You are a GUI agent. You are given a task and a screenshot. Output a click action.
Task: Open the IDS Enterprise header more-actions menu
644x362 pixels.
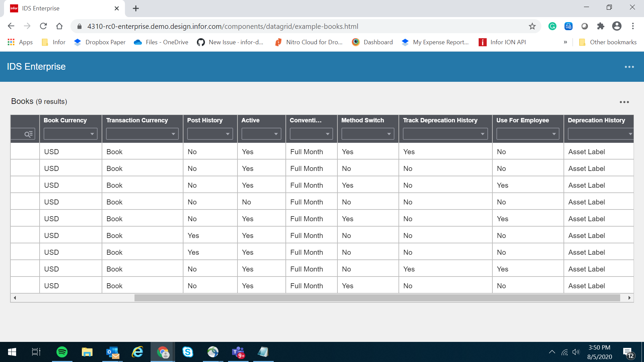point(629,67)
